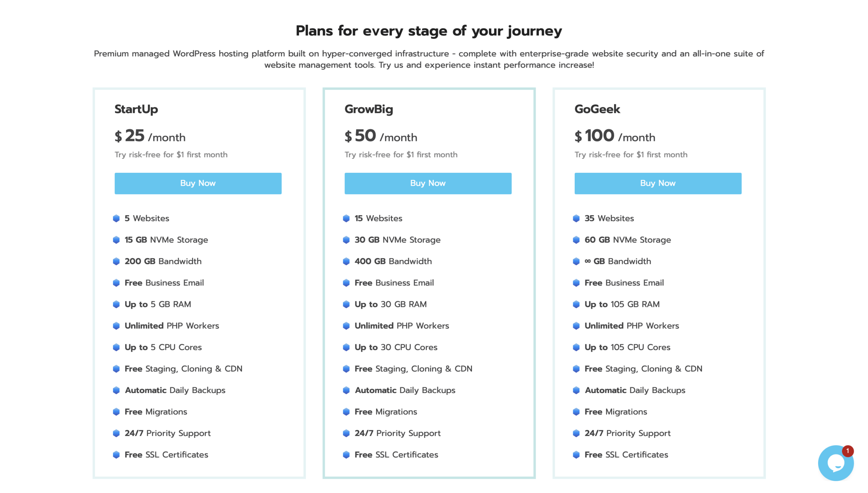Image resolution: width=868 pixels, height=493 pixels.
Task: Select the StartUp plan title
Action: (136, 109)
